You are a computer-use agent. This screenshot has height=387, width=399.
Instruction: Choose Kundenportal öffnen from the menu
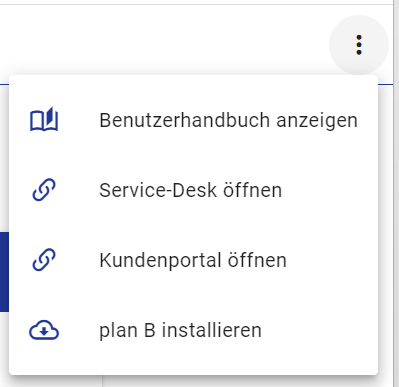(193, 260)
